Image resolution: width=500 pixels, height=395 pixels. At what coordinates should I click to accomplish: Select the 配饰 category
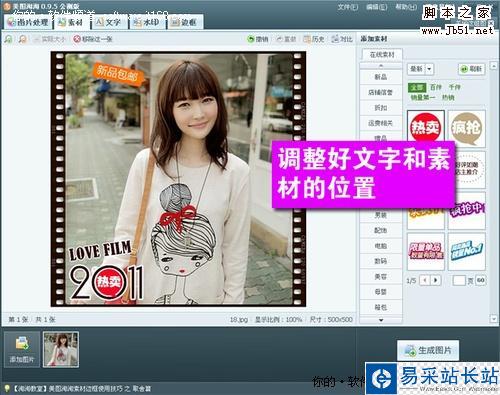coord(381,230)
